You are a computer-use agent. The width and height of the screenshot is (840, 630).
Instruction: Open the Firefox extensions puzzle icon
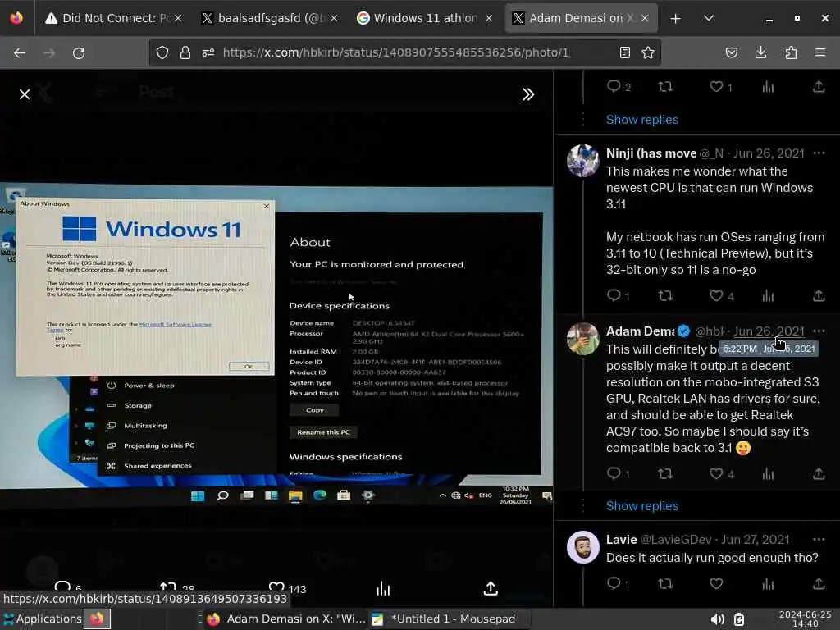tap(791, 52)
